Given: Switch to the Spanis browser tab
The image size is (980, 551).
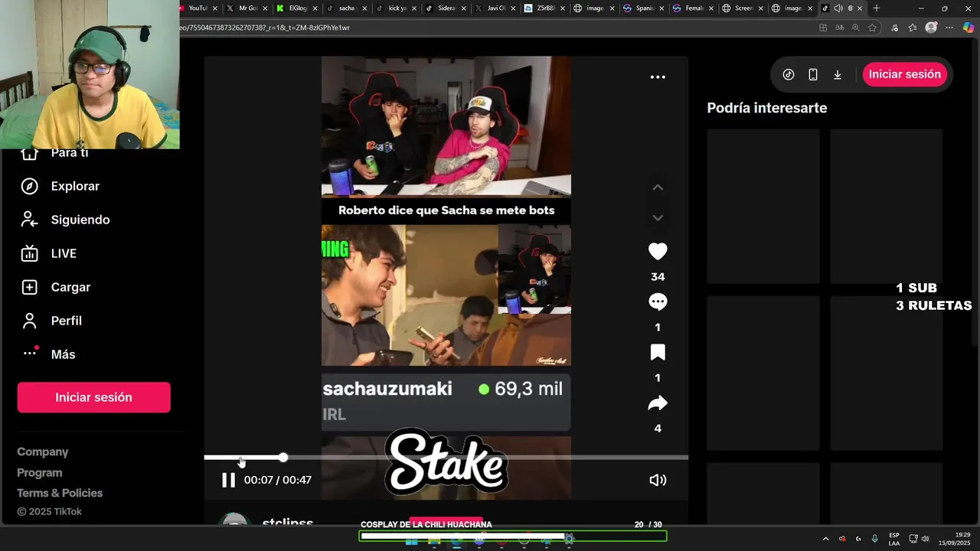Looking at the screenshot, I should click(x=645, y=8).
